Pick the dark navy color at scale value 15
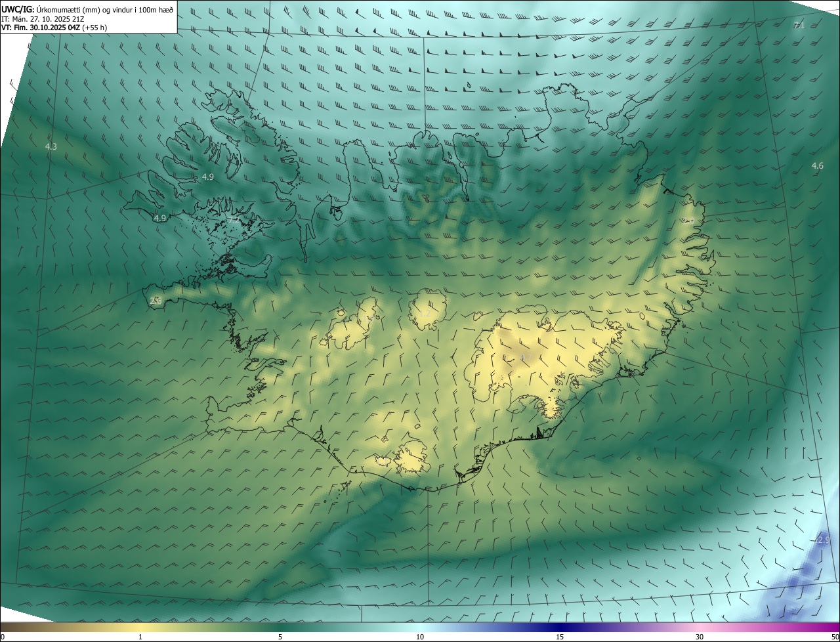Screen dimensions: 840x642 [x=560, y=628]
